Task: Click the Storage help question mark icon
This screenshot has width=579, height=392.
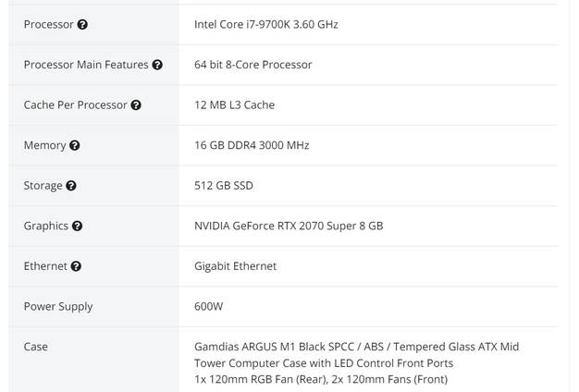Action: pyautogui.click(x=71, y=186)
